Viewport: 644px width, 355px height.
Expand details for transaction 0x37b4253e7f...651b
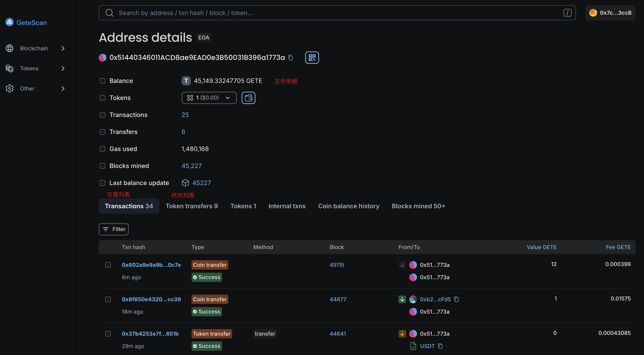point(108,334)
